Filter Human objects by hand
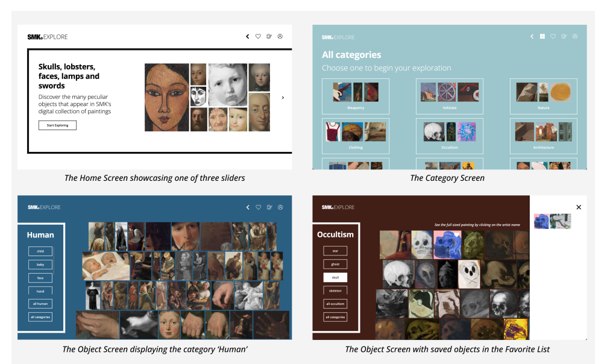Screen dimensions: 616x364 pyautogui.click(x=40, y=291)
